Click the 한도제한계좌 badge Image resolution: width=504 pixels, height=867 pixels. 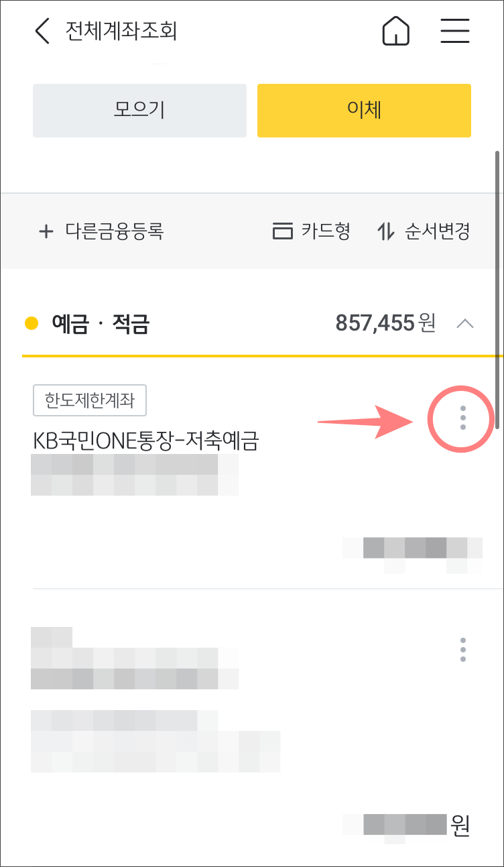(x=90, y=401)
